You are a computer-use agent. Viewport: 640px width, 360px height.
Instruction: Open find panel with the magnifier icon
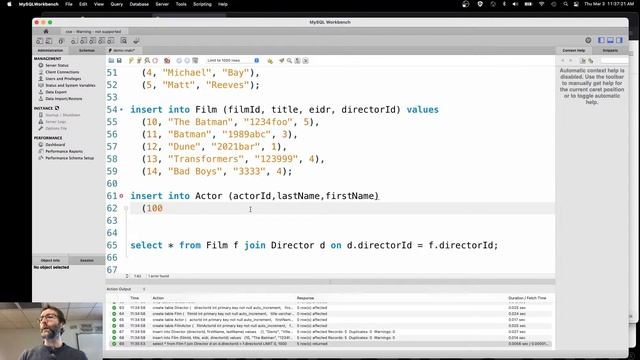pos(289,60)
